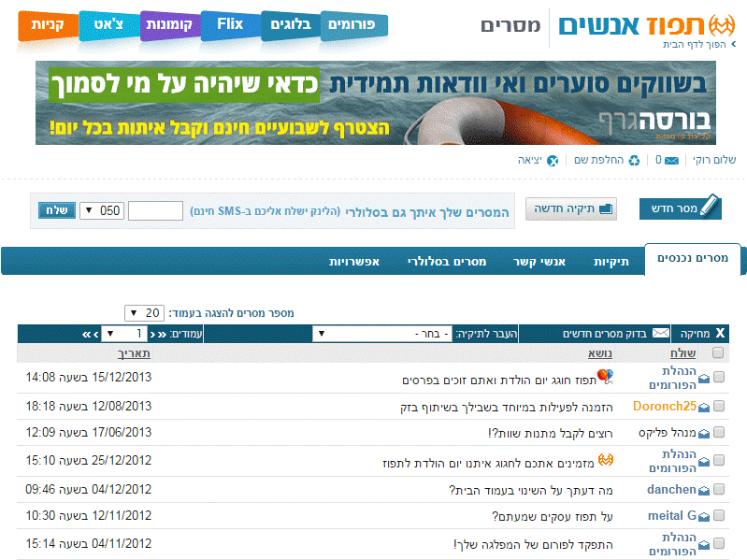Click mail icon in 25/12/2012 message row
This screenshot has width=747, height=560.
[704, 462]
